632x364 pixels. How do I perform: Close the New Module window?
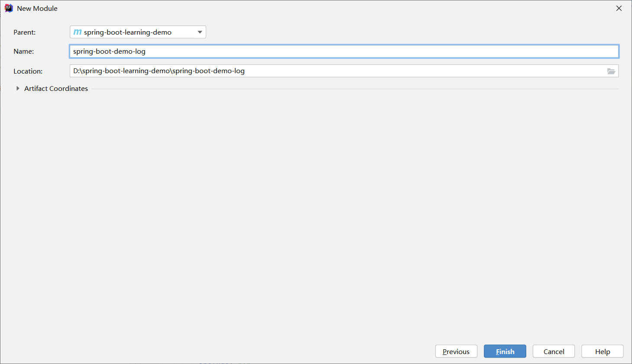[x=619, y=8]
